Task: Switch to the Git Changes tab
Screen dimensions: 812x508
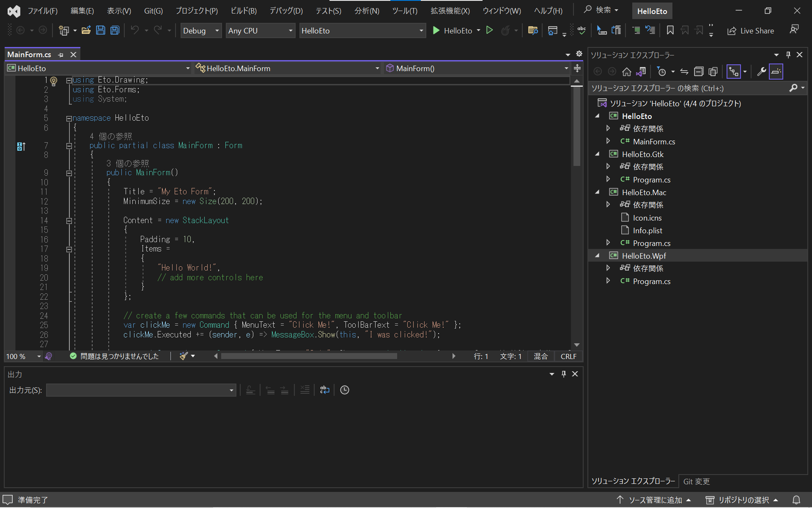Action: tap(697, 481)
